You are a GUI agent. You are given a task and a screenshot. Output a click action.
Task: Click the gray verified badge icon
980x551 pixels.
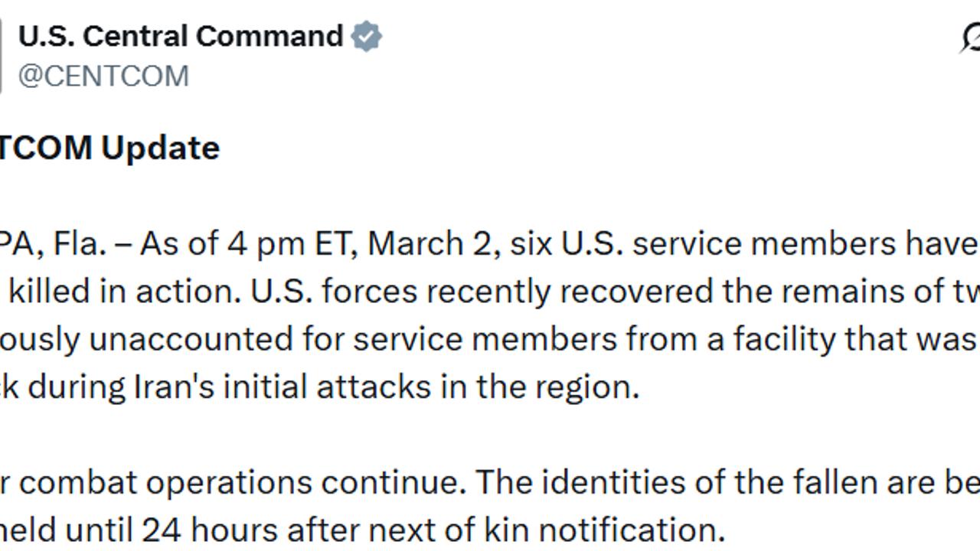point(366,37)
